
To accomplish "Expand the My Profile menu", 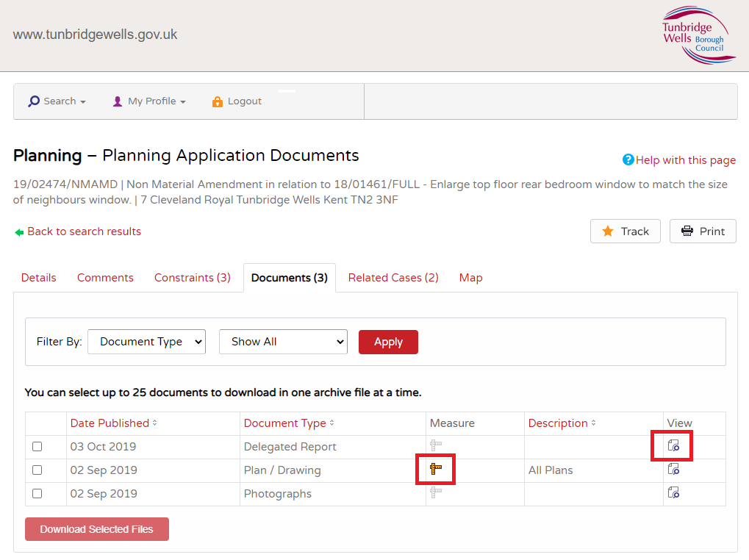I will pos(149,101).
